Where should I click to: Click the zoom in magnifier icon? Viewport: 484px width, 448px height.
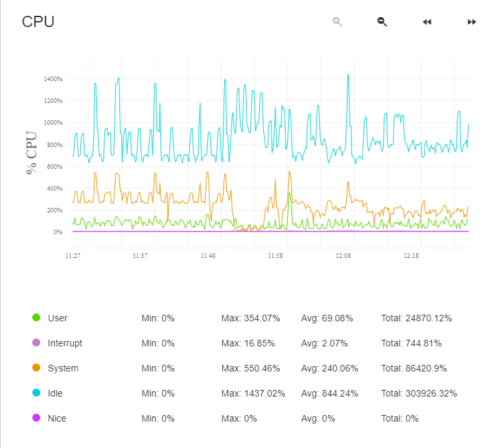pos(338,22)
